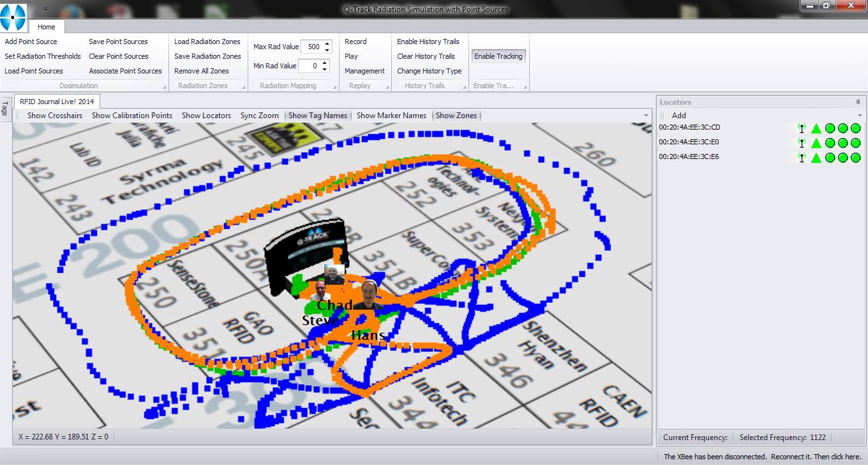Click antenna icon for locator 00:20:4A:EE:3C:CD
Image resolution: width=868 pixels, height=465 pixels.
point(801,128)
